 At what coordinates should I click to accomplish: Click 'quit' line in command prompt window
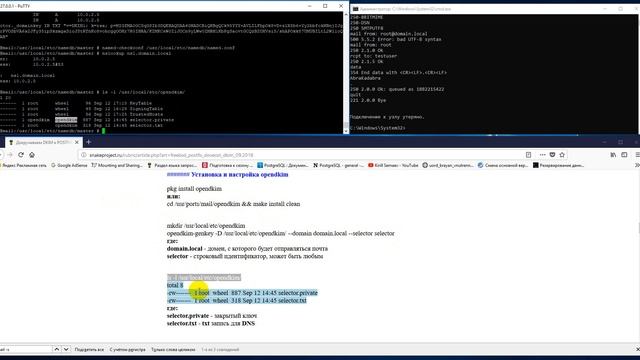(x=355, y=95)
